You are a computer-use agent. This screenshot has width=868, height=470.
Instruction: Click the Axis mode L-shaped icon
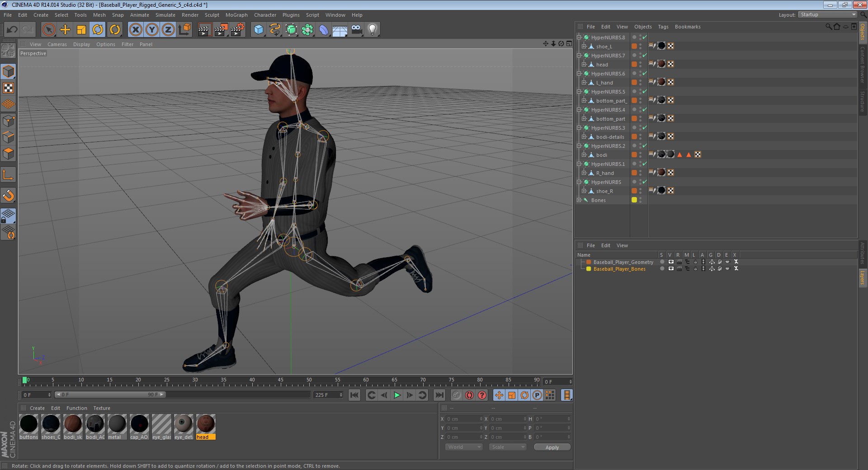[9, 175]
